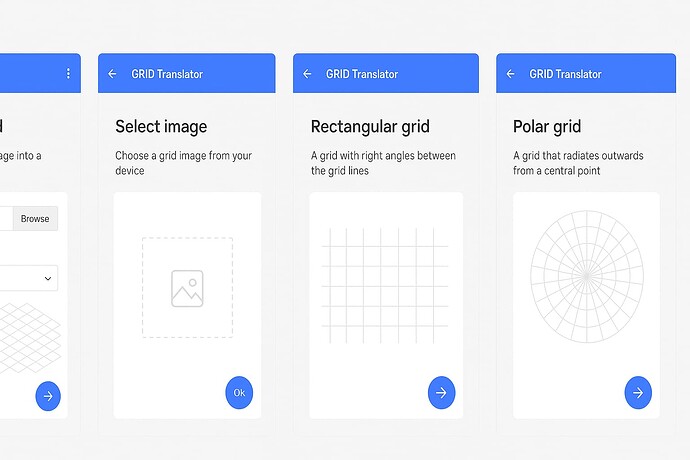Confirm with the Ok button
Viewport: 690px width, 460px height.
(239, 393)
